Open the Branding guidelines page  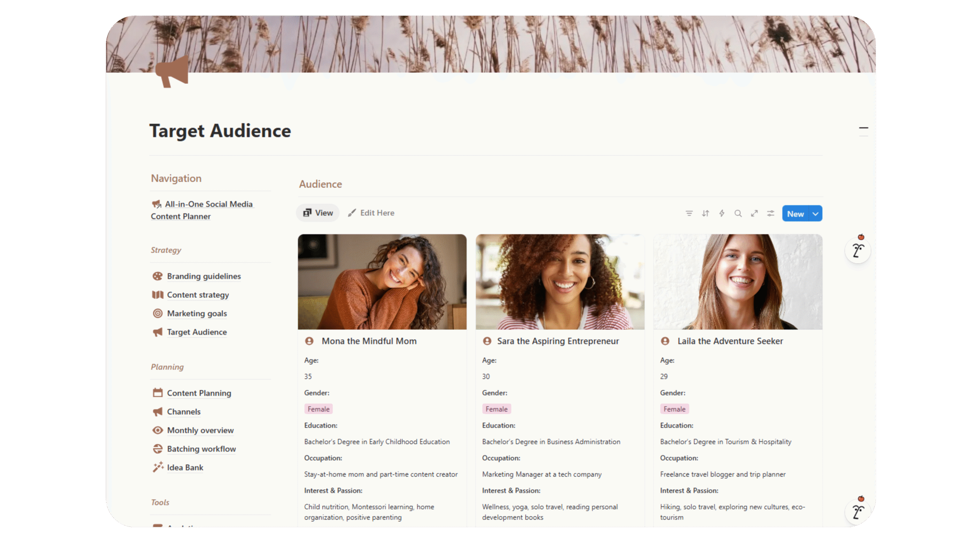point(204,276)
